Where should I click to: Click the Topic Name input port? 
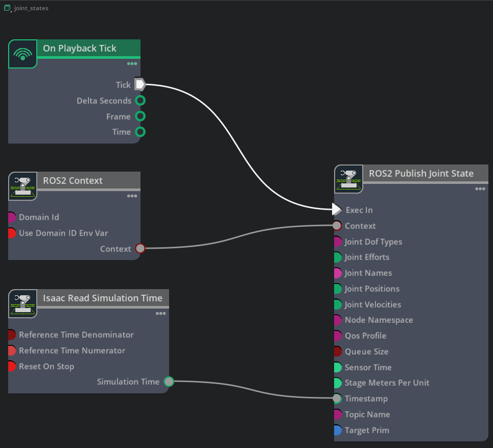pos(338,414)
